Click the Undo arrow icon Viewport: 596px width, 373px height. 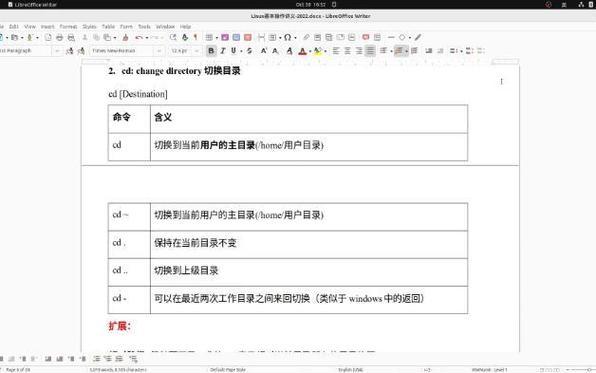pos(139,37)
